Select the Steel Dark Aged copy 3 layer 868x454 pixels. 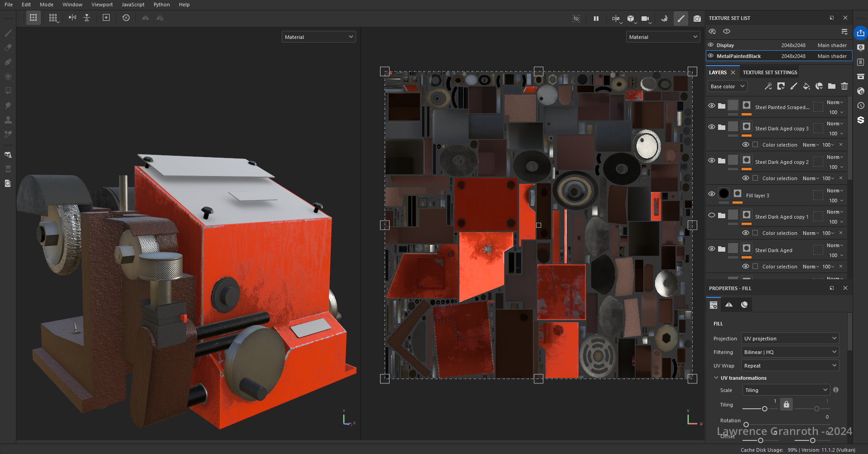(x=781, y=129)
